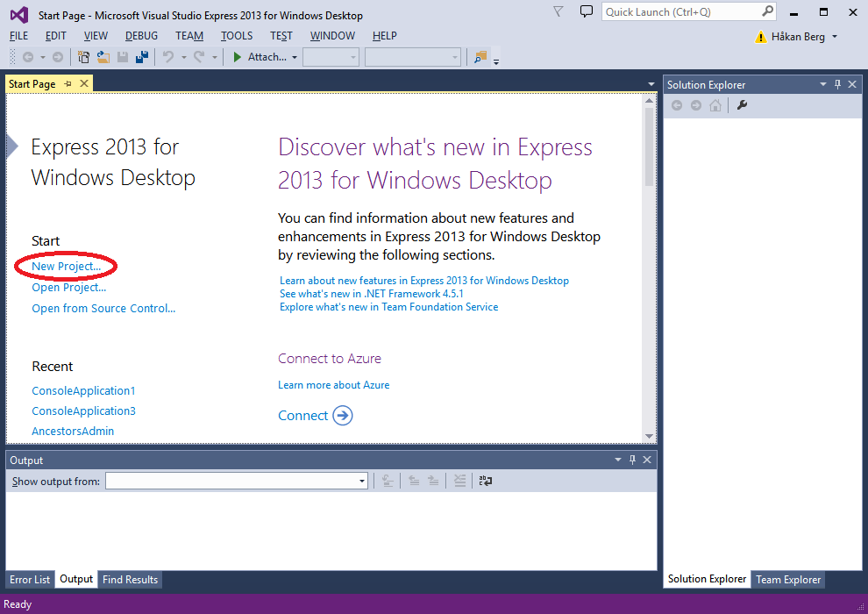Click the Solution Explorer Forward arrow
868x614 pixels.
coord(696,105)
